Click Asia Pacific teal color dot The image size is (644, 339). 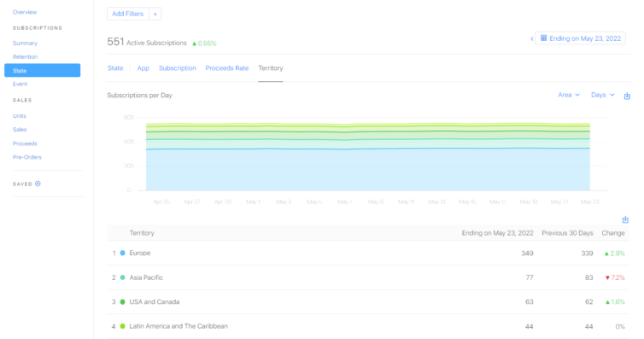[122, 278]
